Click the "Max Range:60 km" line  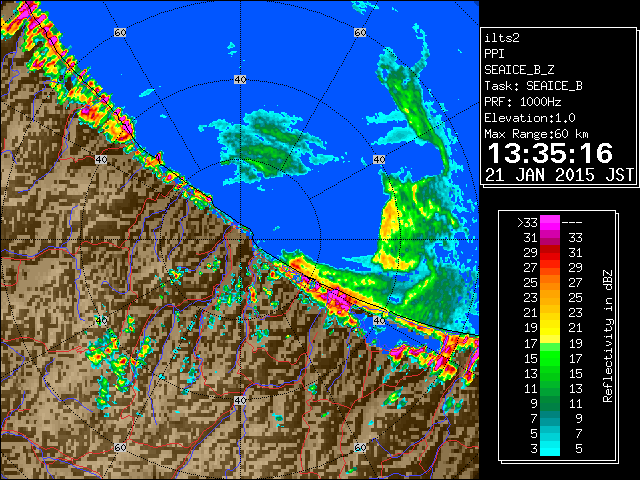point(537,134)
